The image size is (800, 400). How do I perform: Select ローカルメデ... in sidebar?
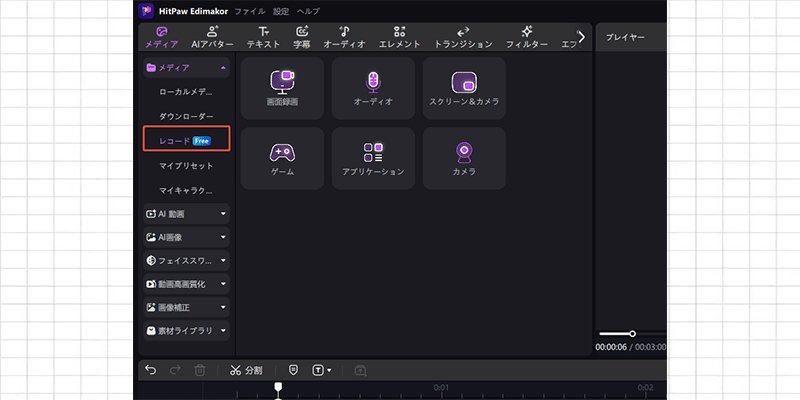pos(186,92)
